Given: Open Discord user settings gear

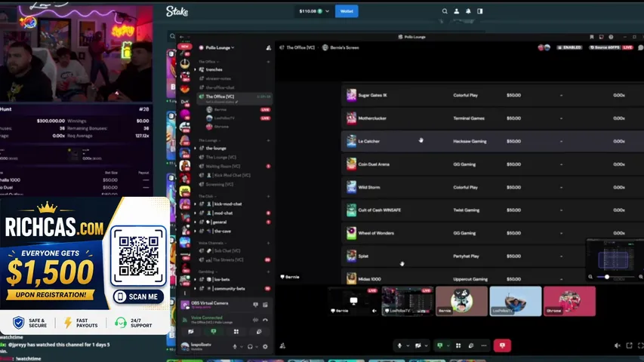Looking at the screenshot, I should tap(265, 346).
